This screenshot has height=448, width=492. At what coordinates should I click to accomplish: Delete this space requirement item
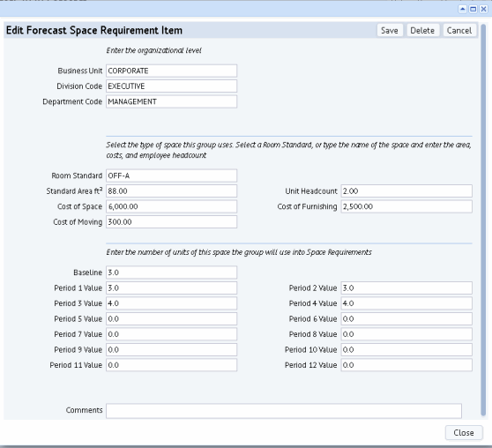pyautogui.click(x=422, y=31)
